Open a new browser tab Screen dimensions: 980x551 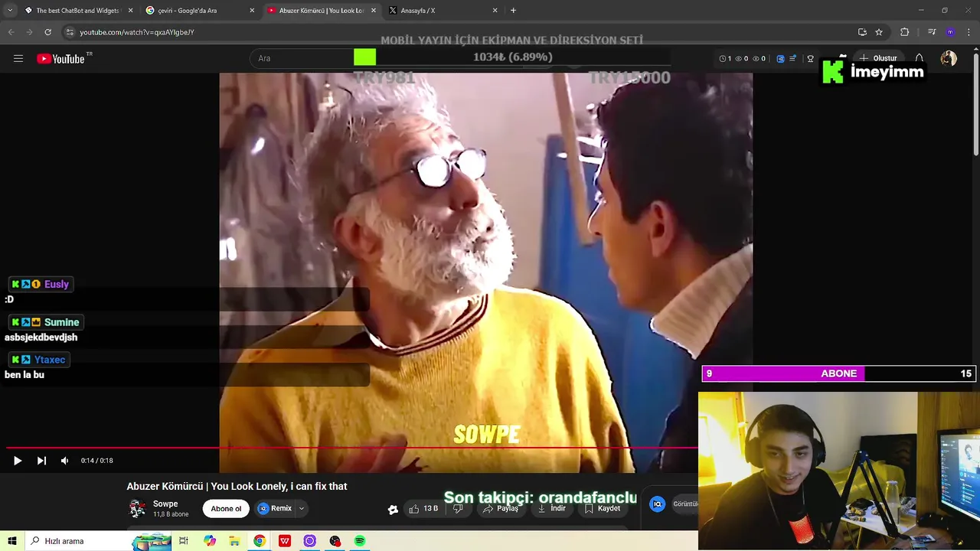(x=513, y=11)
